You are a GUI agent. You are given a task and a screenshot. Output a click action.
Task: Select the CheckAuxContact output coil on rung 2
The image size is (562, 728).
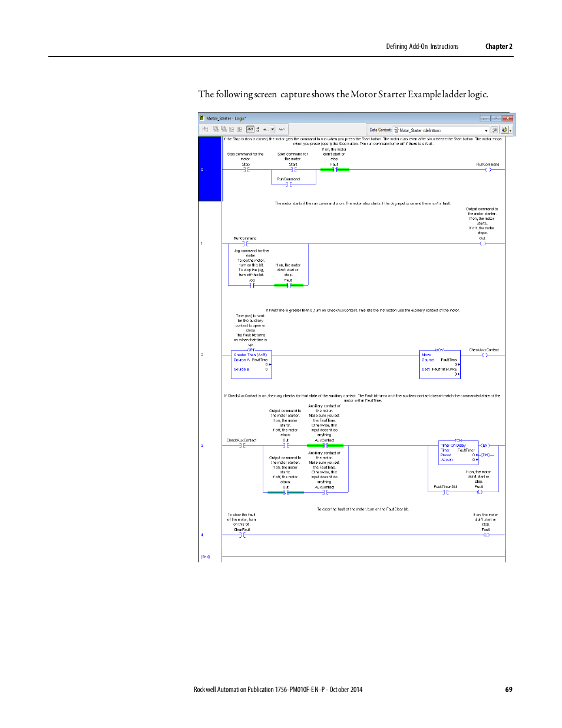tap(484, 354)
